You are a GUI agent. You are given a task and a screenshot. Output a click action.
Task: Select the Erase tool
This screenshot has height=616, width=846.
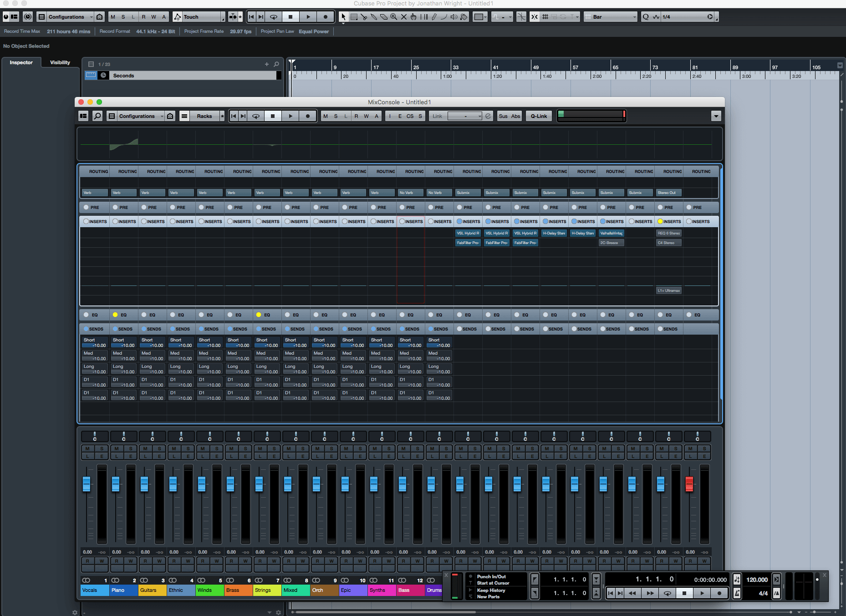384,17
